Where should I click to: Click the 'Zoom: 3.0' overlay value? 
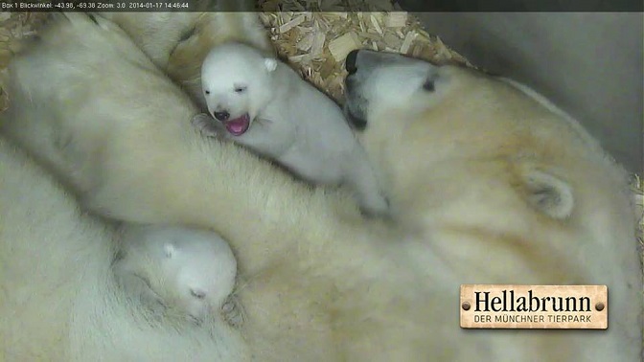[111, 6]
